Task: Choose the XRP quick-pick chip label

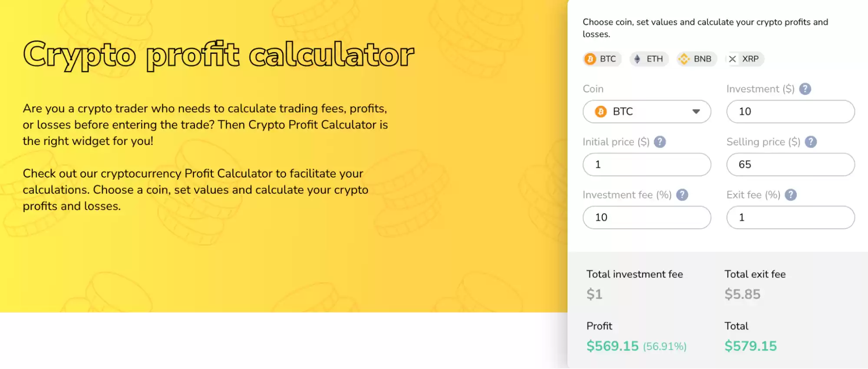Action: coord(750,59)
